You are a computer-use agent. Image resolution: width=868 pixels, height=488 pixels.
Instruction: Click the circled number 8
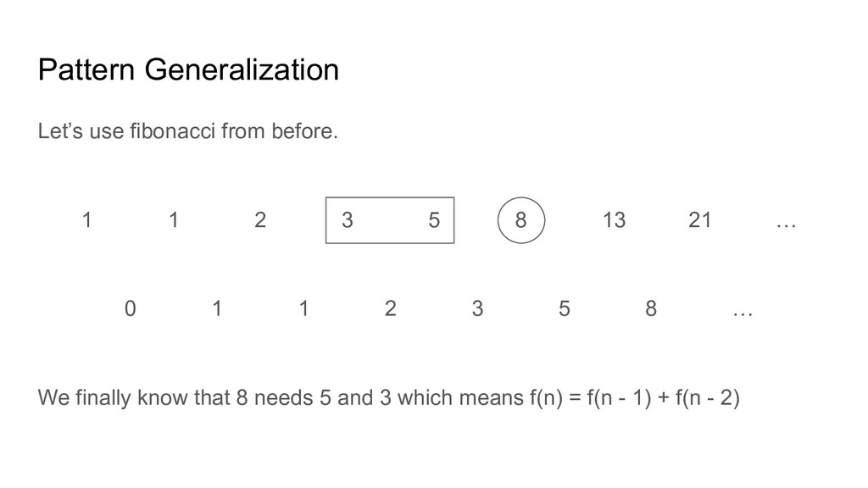[521, 220]
